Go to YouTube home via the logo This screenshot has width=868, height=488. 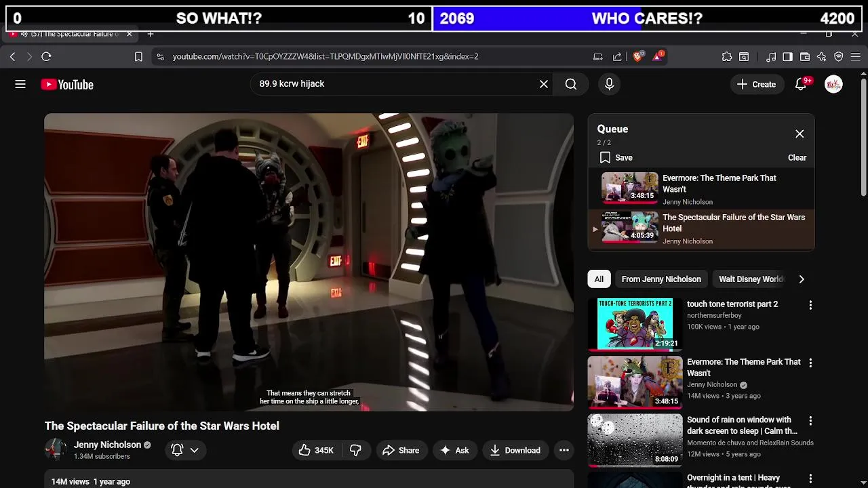(x=66, y=85)
